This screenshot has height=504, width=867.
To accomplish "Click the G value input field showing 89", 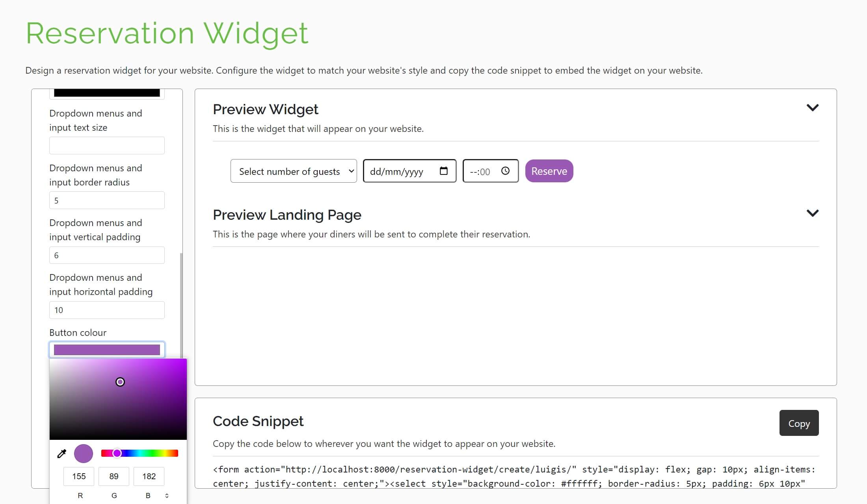I will [x=114, y=476].
